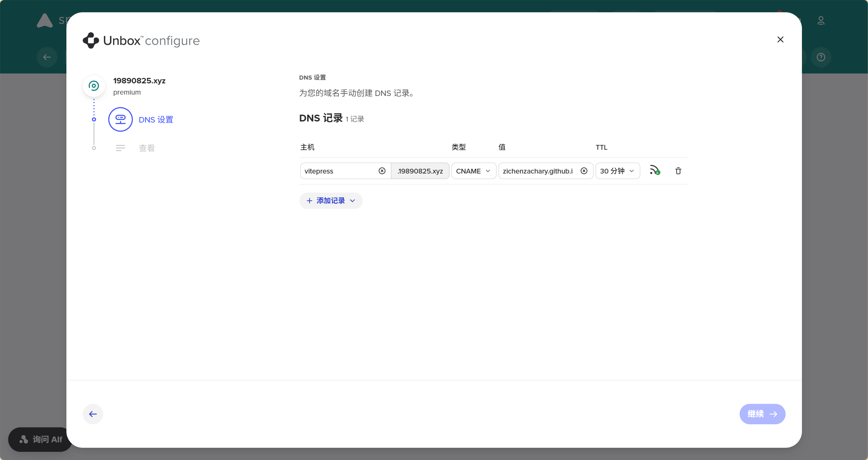Open the CNAME record type dropdown

point(473,171)
